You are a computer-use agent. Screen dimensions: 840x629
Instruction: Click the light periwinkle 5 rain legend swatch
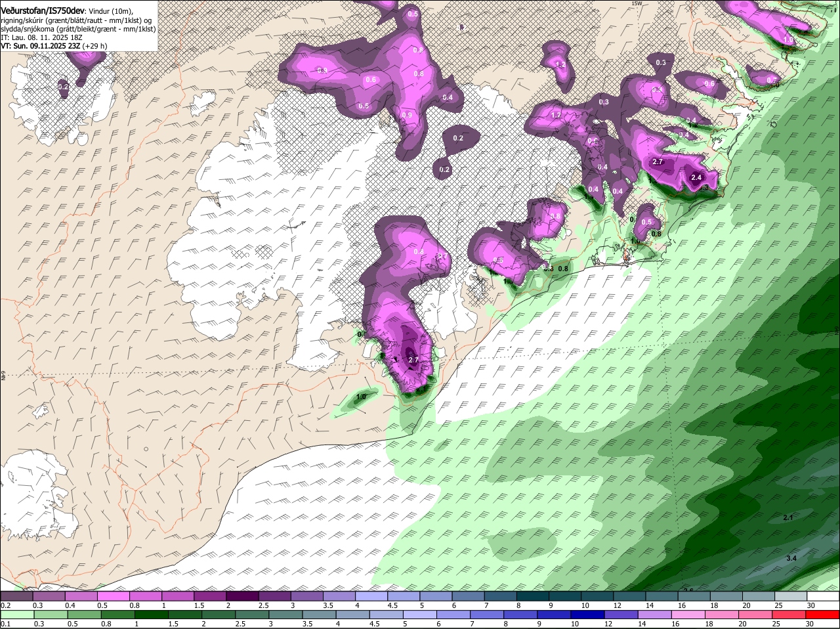click(419, 615)
